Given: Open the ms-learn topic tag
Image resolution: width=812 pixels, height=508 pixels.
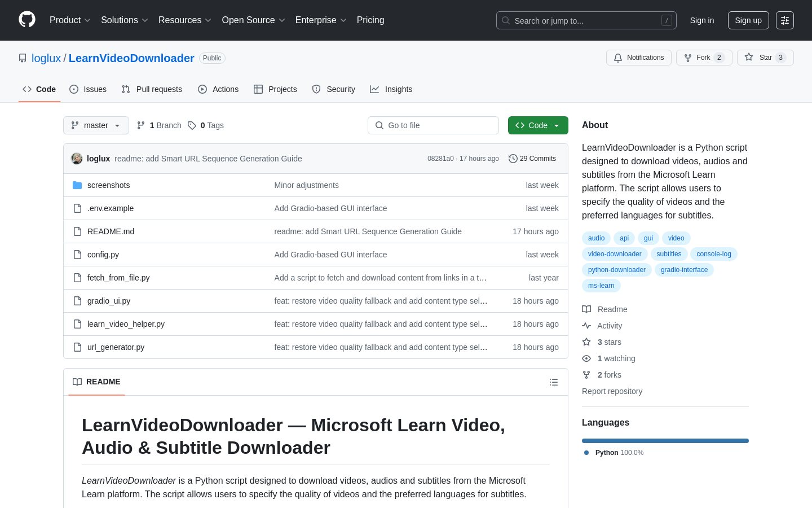Looking at the screenshot, I should [601, 286].
